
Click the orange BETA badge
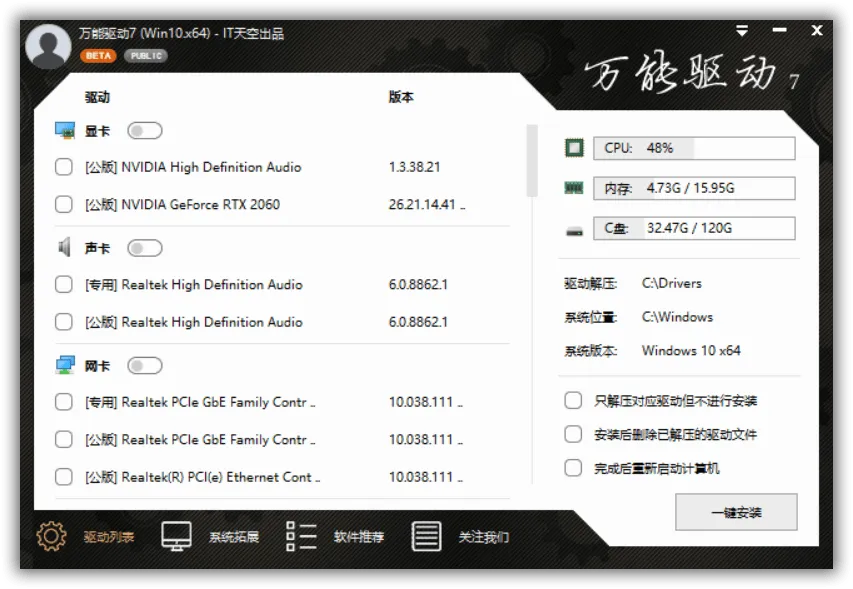coord(98,55)
